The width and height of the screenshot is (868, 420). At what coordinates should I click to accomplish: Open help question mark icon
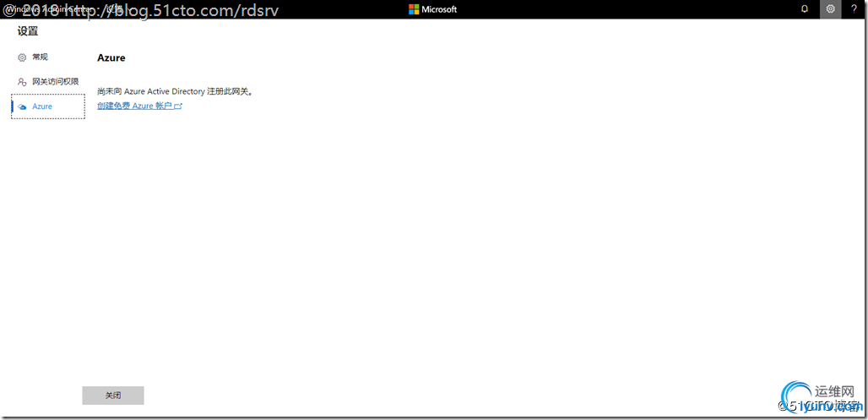tap(854, 8)
